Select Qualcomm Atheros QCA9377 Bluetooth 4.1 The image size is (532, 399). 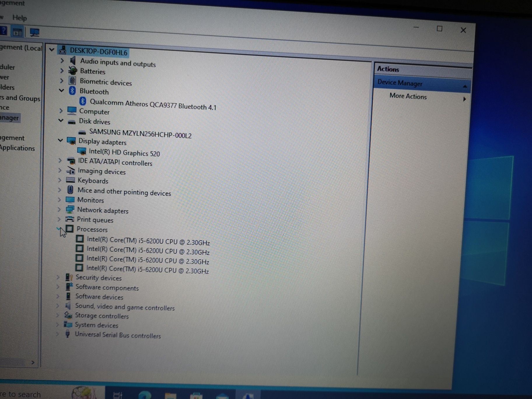pyautogui.click(x=153, y=104)
